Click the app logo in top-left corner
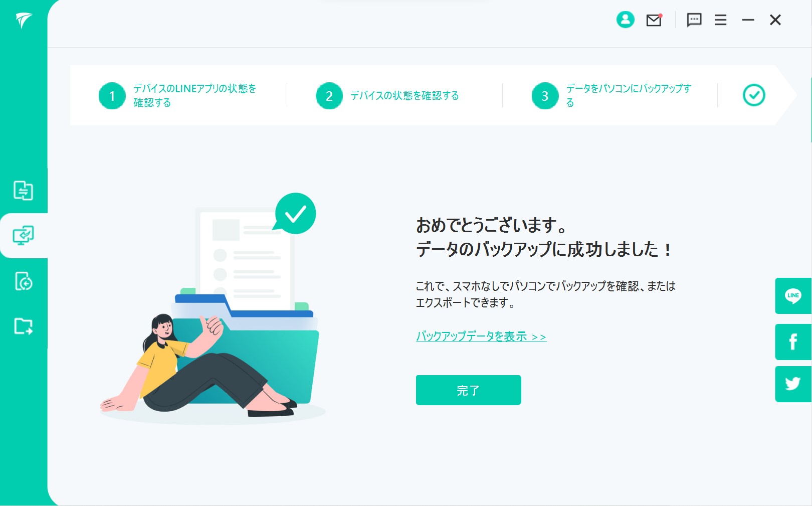Screen dimensions: 812x506 [24, 20]
